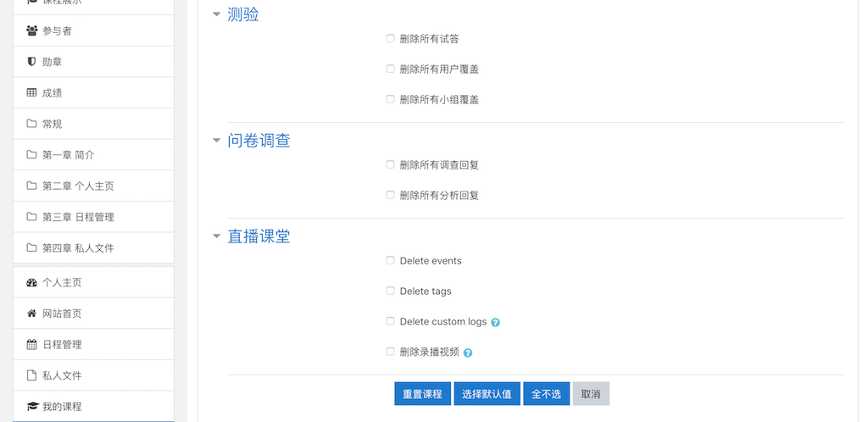Click the 取消 button

tap(591, 394)
